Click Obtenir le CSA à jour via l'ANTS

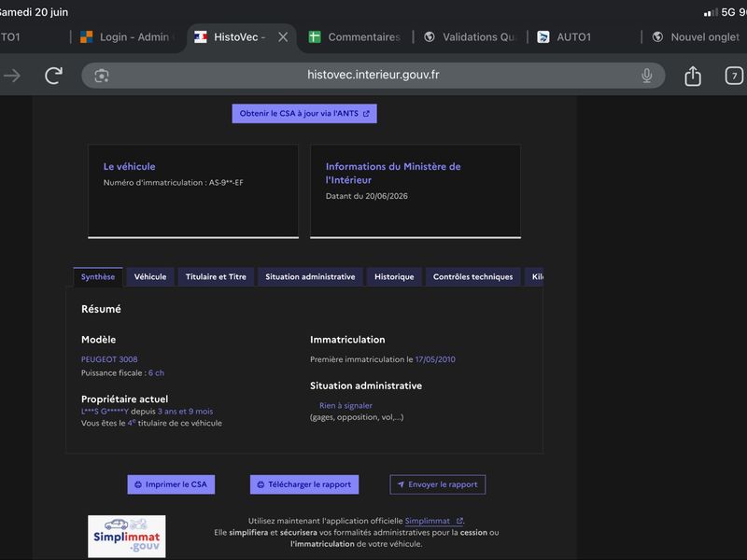tap(304, 113)
